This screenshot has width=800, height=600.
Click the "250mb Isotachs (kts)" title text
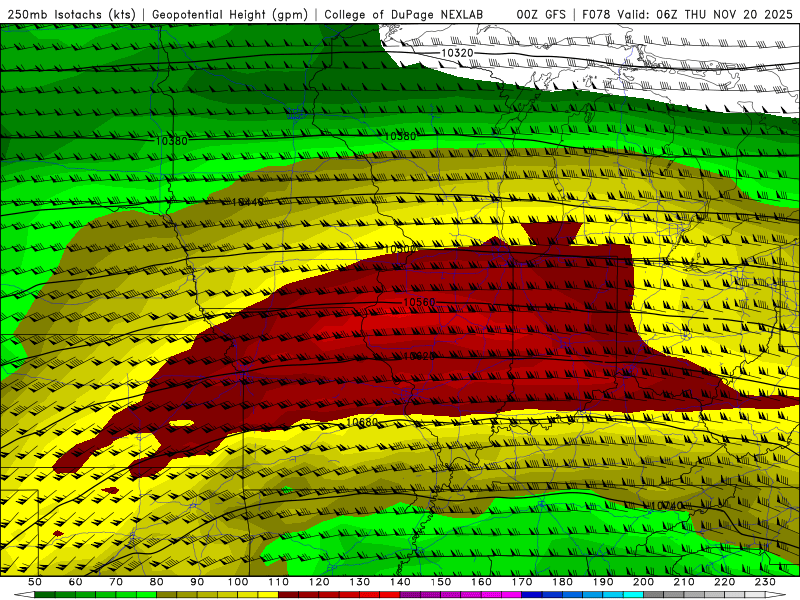pos(71,14)
